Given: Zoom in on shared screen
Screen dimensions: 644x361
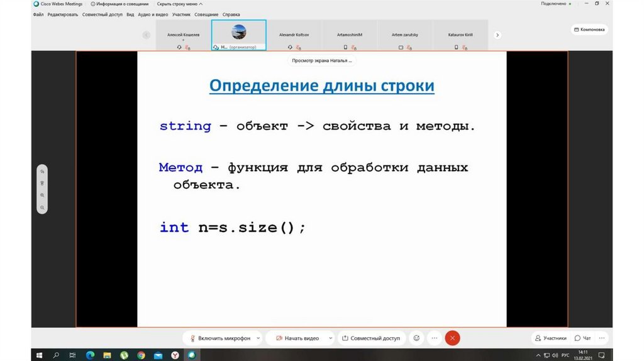Looking at the screenshot, I should pos(42,196).
